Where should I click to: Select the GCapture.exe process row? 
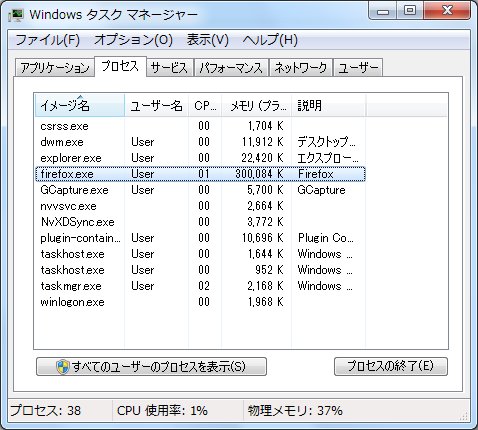pos(200,190)
